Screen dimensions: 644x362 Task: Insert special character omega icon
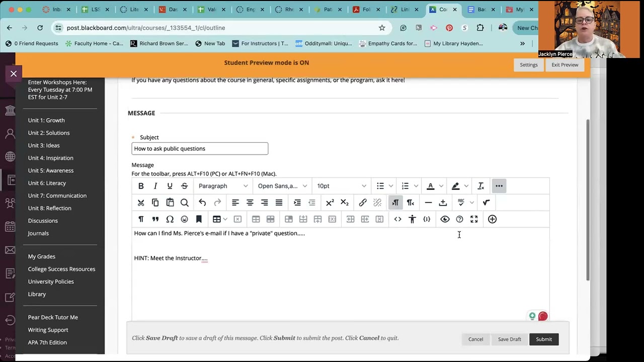coord(170,219)
